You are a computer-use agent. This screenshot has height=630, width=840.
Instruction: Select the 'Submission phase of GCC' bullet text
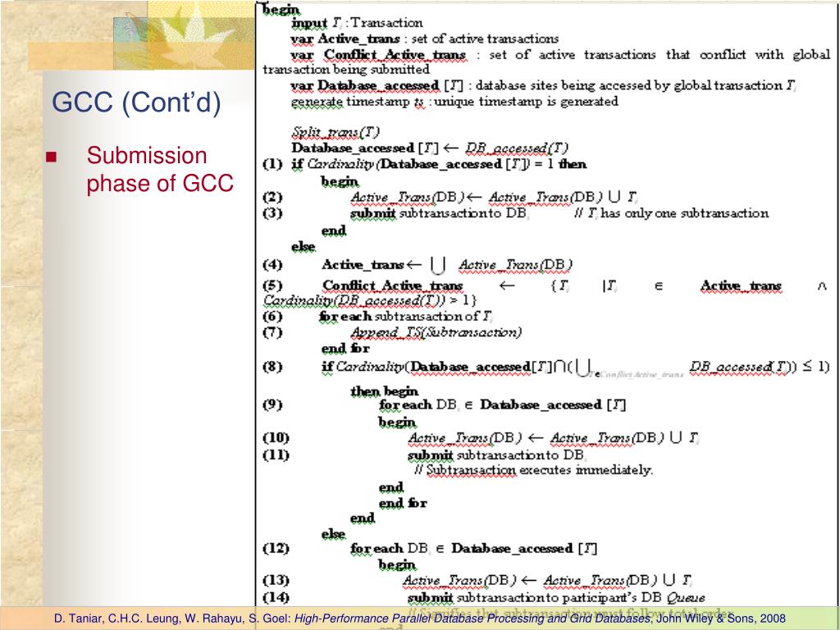coord(160,169)
